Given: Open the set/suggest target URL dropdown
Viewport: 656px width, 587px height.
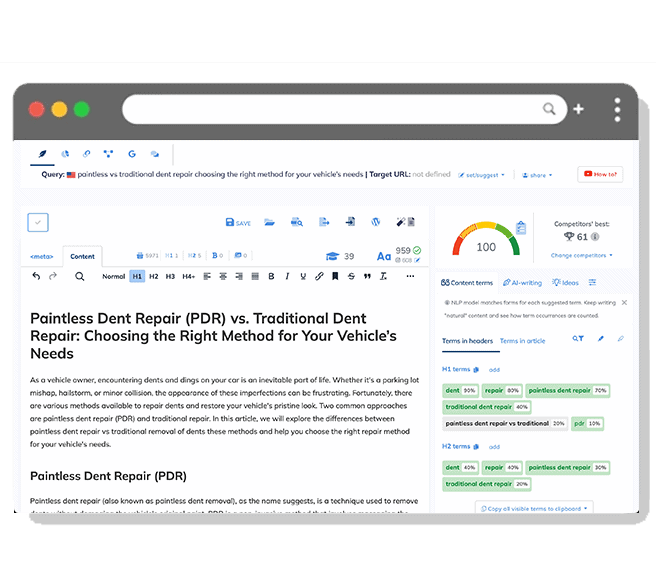Looking at the screenshot, I should 482,175.
